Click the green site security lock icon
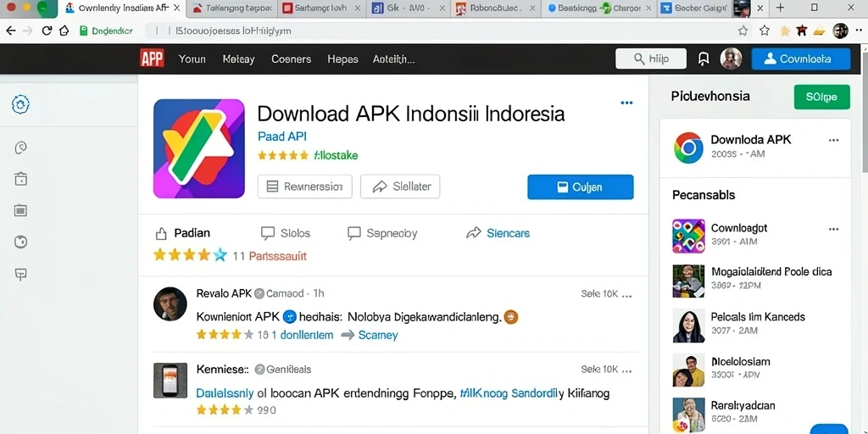The height and width of the screenshot is (434, 868). [x=84, y=31]
